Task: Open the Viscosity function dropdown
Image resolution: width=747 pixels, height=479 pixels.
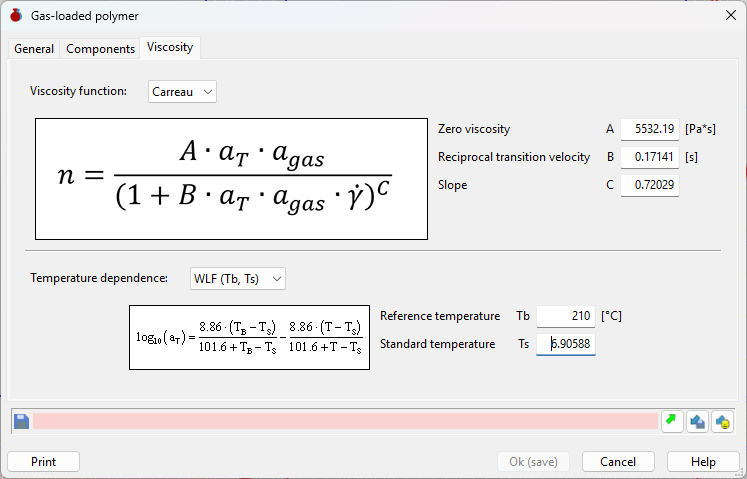Action: [x=182, y=92]
